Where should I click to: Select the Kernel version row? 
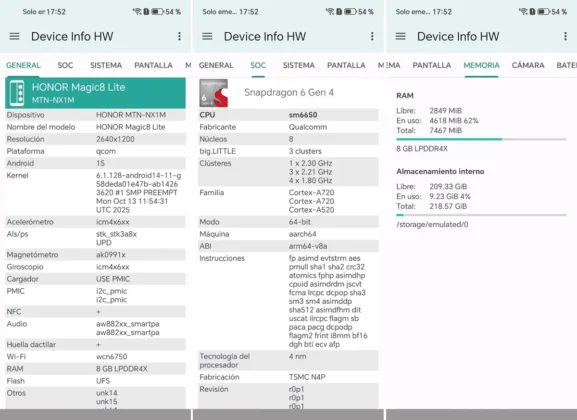coord(95,193)
